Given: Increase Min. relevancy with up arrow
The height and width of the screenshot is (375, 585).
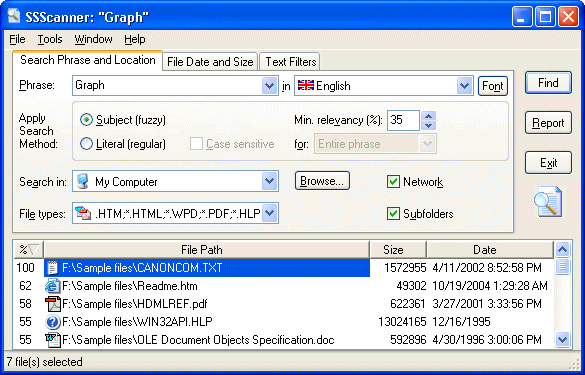Looking at the screenshot, I should pos(428,116).
